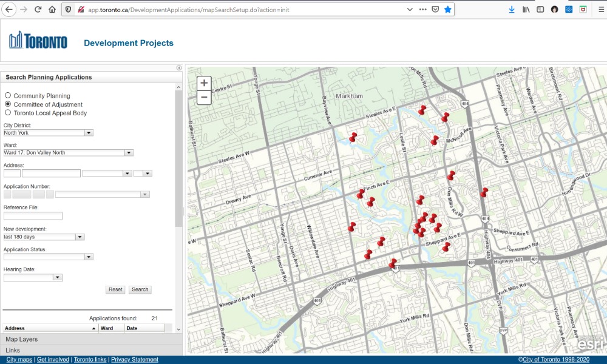Expand the Map Layers section
The image size is (607, 364).
point(91,339)
